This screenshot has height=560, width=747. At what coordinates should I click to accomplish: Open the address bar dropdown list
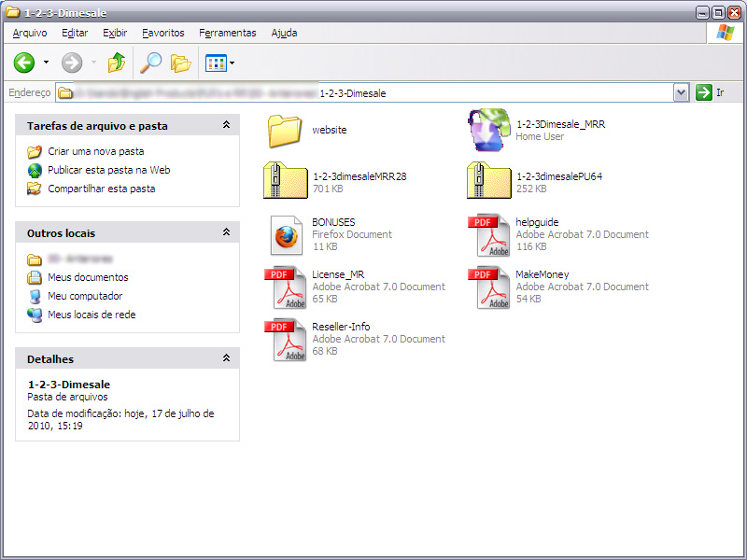681,92
